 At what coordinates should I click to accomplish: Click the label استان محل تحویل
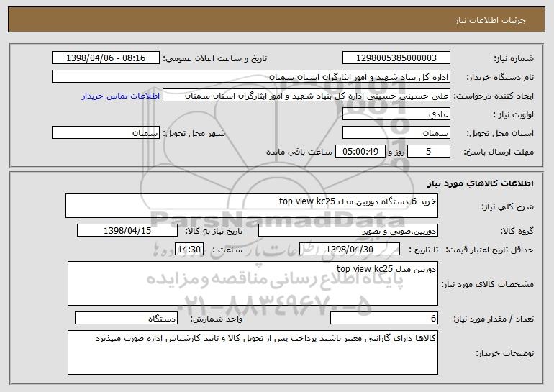(x=500, y=133)
